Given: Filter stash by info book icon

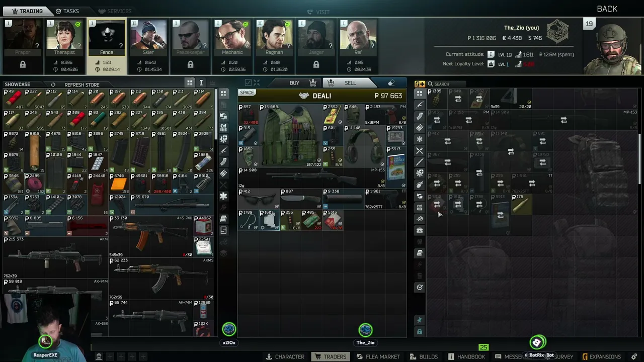Looking at the screenshot, I should point(420,253).
